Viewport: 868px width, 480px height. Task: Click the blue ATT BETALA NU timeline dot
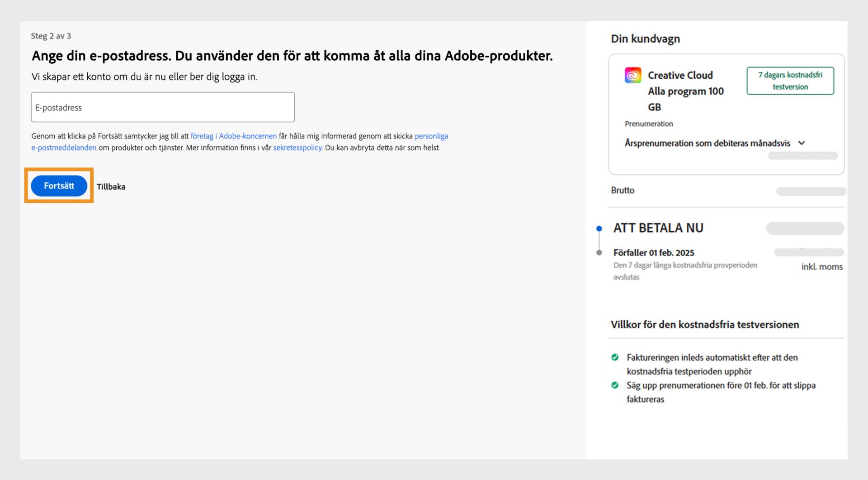click(x=599, y=228)
